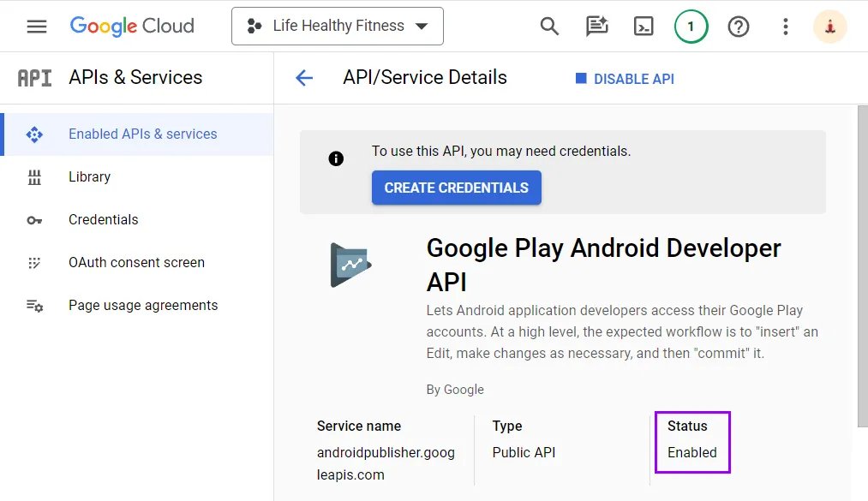Select Enabled APIs & services menu item

[142, 134]
